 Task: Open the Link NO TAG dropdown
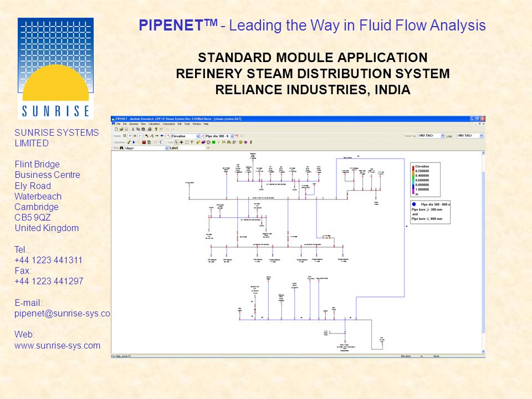[x=481, y=136]
